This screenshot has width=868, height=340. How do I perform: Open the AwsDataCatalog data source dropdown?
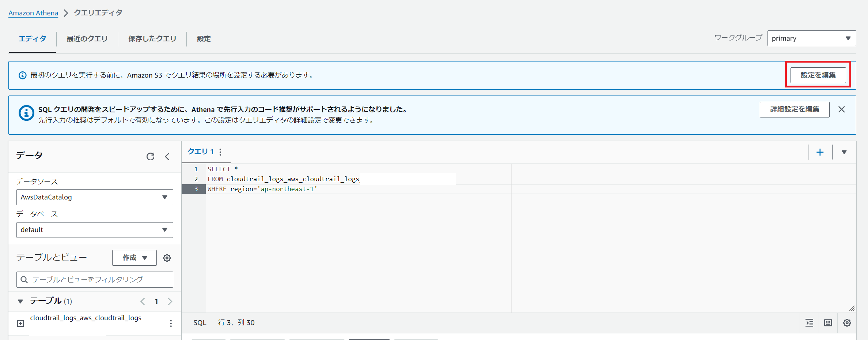[95, 197]
